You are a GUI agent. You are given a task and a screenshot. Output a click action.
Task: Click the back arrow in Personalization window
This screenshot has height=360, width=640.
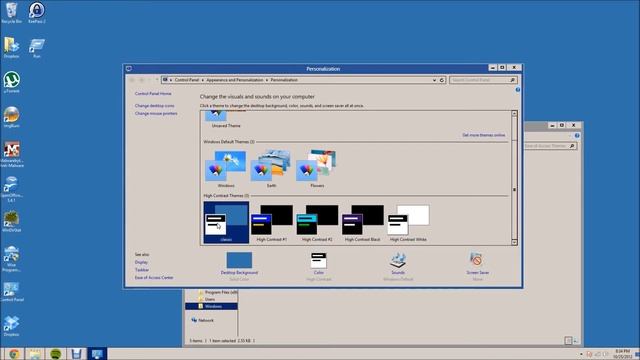[x=132, y=80]
